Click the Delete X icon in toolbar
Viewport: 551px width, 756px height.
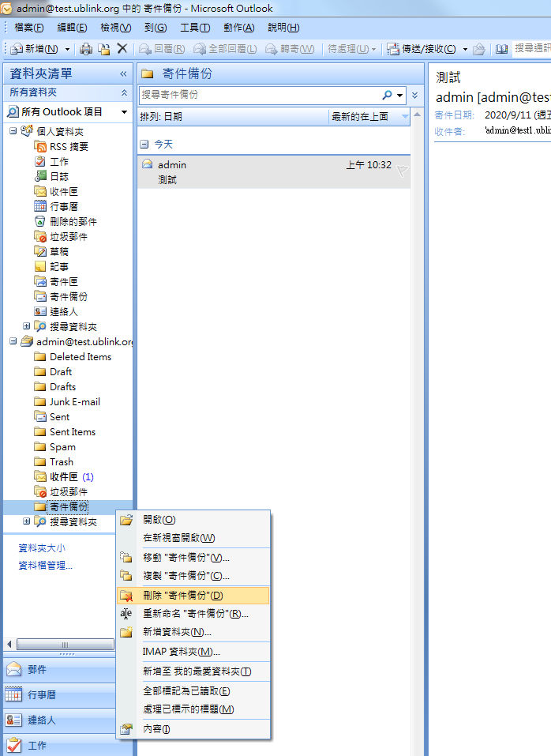click(122, 49)
